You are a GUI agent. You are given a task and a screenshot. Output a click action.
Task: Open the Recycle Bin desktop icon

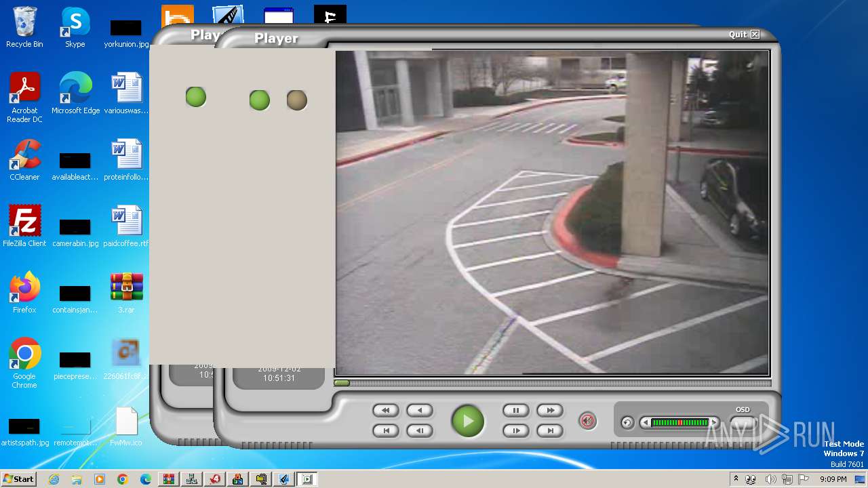(24, 28)
